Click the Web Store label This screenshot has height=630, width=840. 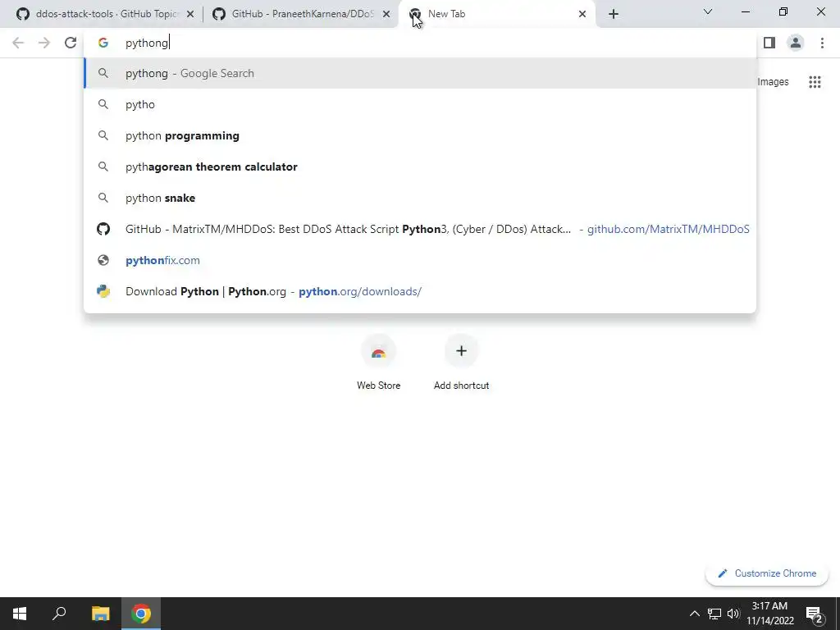[x=379, y=386]
